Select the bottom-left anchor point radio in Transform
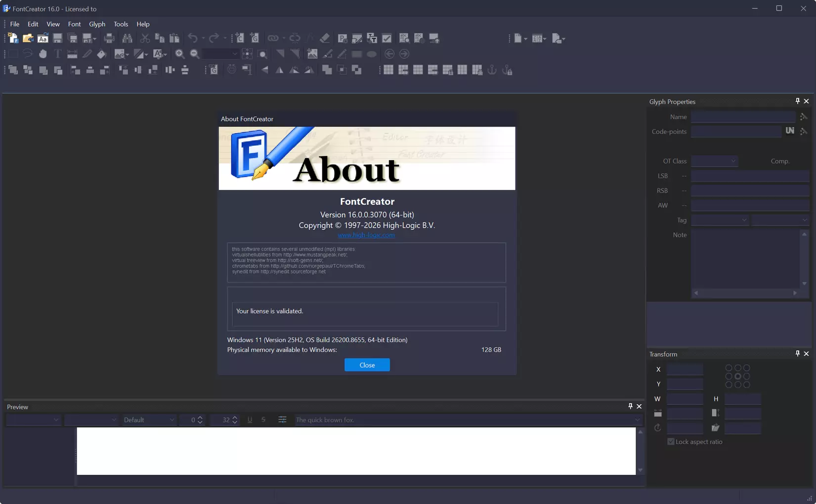Viewport: 816px width, 504px height. click(729, 384)
